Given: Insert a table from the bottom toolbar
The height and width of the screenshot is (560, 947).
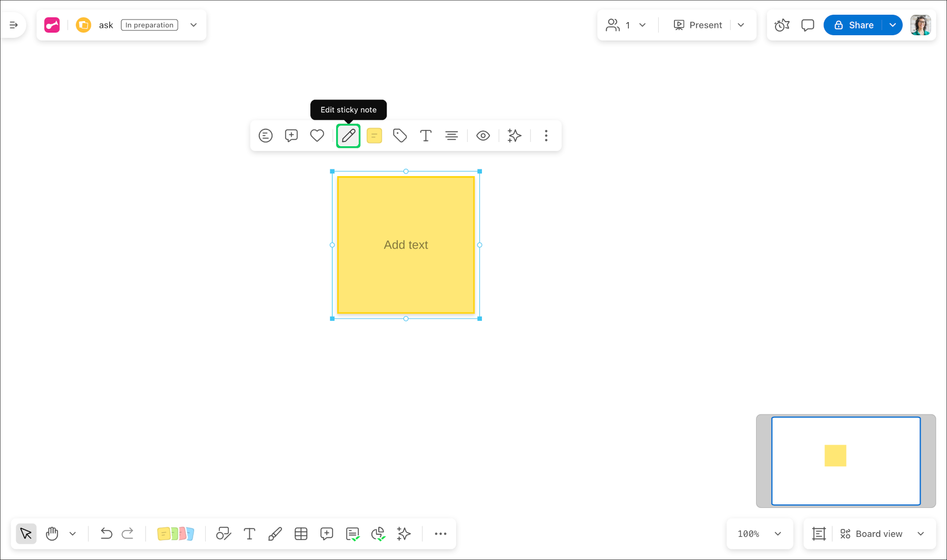Looking at the screenshot, I should coord(301,534).
